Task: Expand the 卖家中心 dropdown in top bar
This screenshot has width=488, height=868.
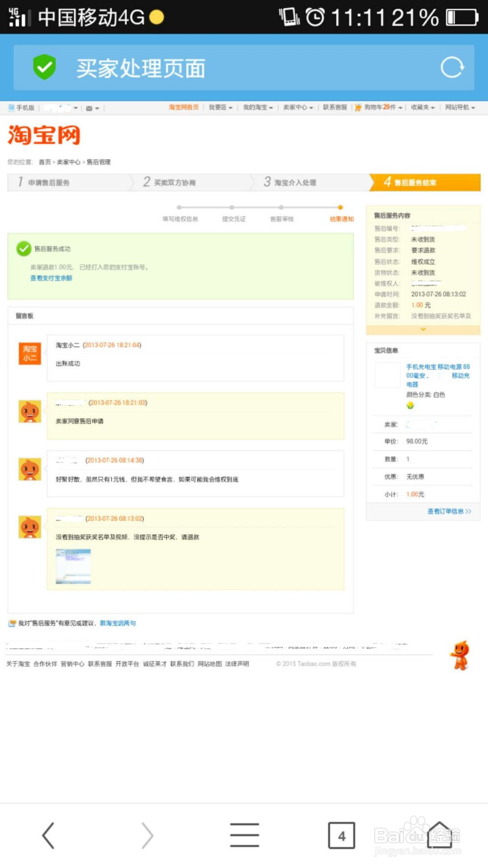Action: (x=298, y=107)
